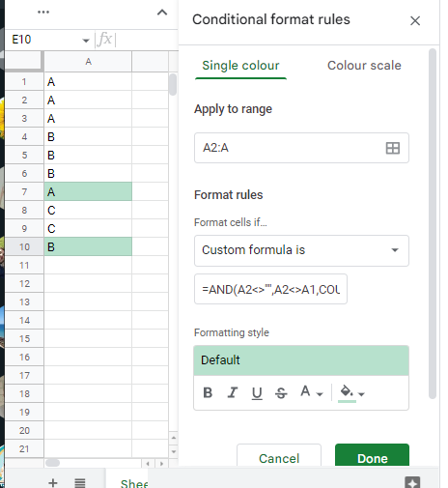Click the add sheet plus icon

53,482
